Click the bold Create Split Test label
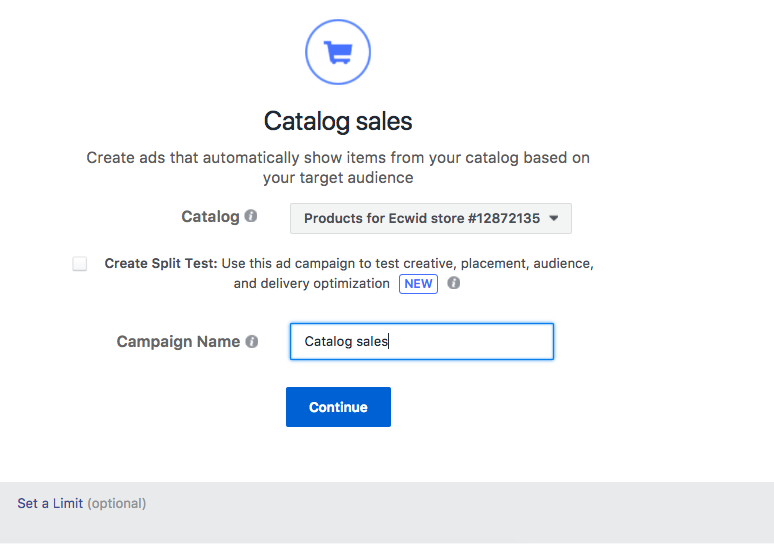774x544 pixels. [x=160, y=264]
